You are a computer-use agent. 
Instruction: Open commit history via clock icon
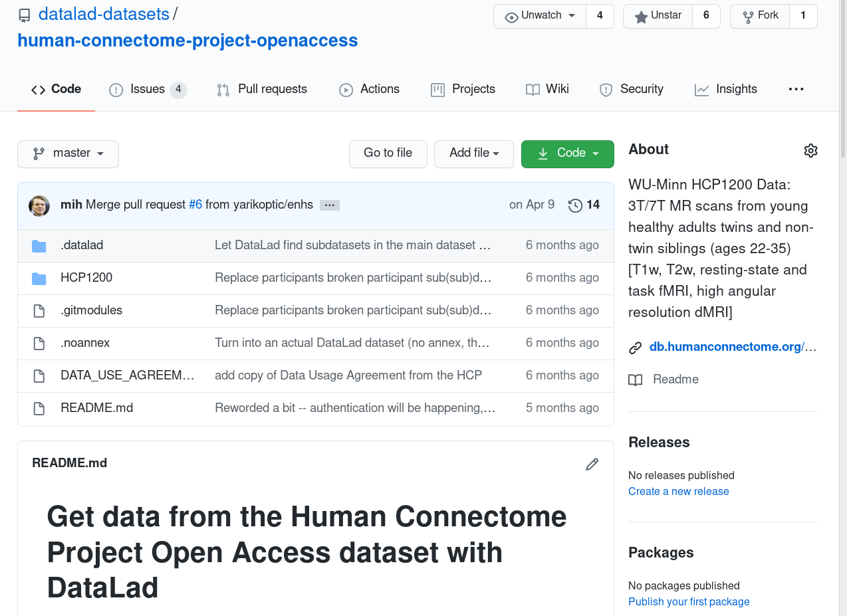[x=576, y=205]
